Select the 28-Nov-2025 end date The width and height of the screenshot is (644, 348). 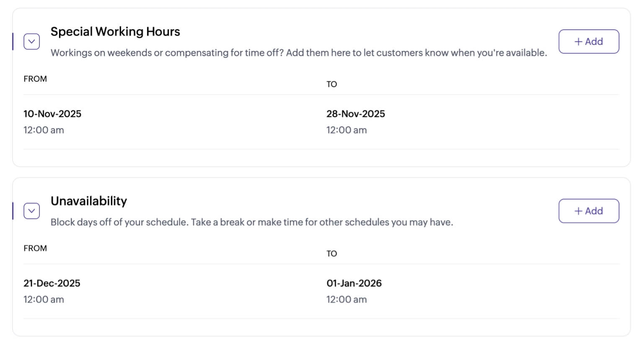point(355,114)
